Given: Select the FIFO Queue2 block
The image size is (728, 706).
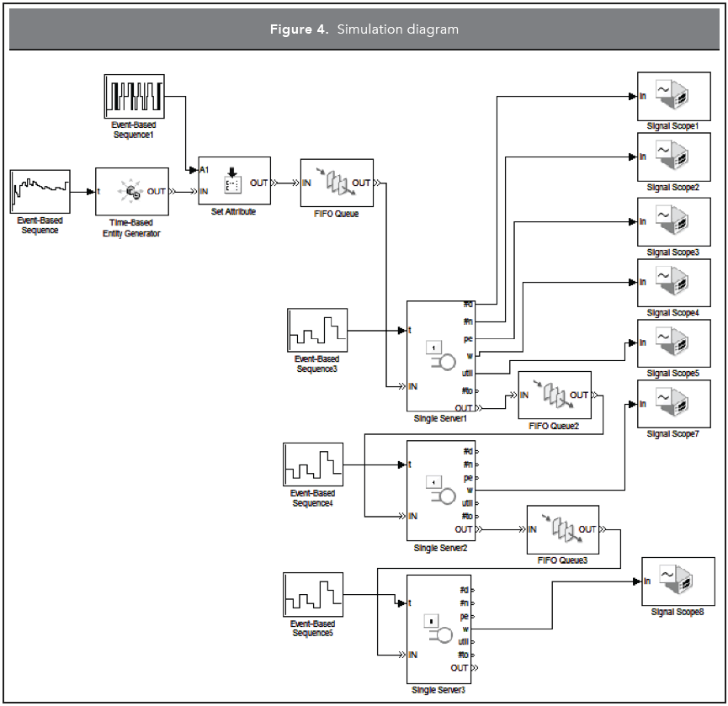Looking at the screenshot, I should tap(555, 395).
